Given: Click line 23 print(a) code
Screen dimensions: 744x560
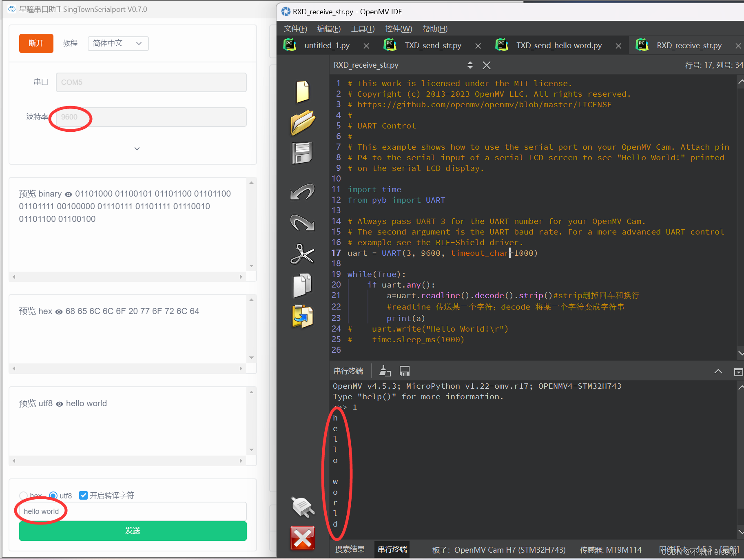Looking at the screenshot, I should 406,319.
